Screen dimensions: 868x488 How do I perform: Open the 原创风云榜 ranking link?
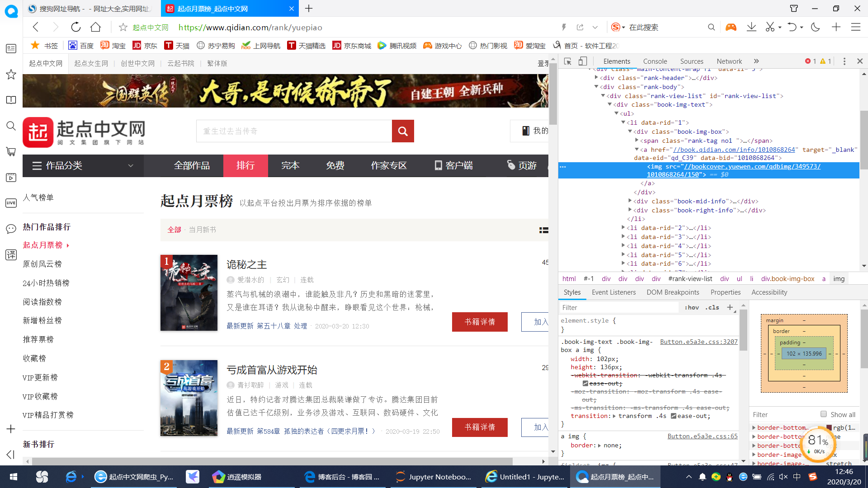pyautogui.click(x=42, y=264)
